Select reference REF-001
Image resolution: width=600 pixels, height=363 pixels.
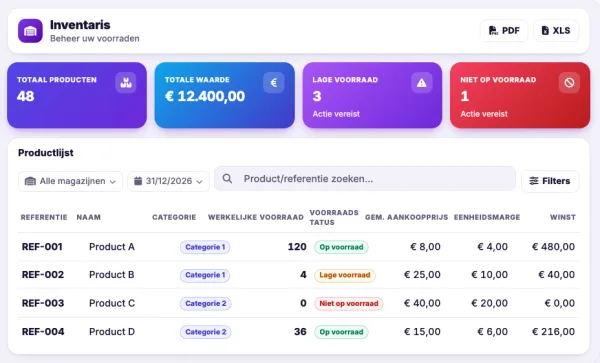pyautogui.click(x=42, y=247)
